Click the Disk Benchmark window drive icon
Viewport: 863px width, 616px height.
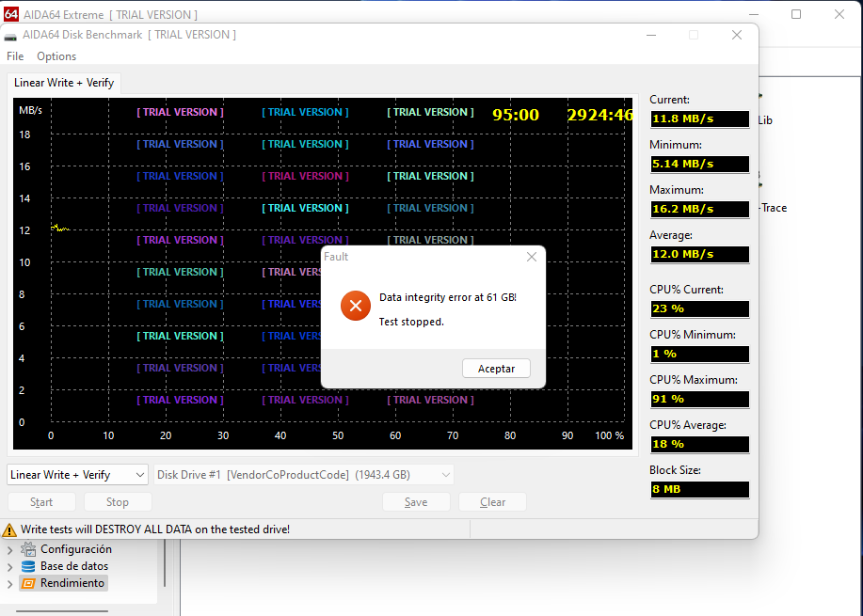10,36
